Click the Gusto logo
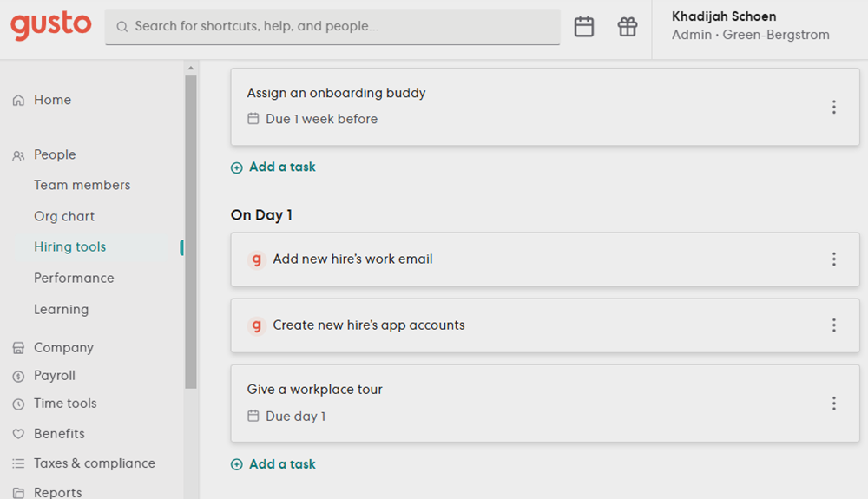Screen dimensions: 868x499 (51, 25)
